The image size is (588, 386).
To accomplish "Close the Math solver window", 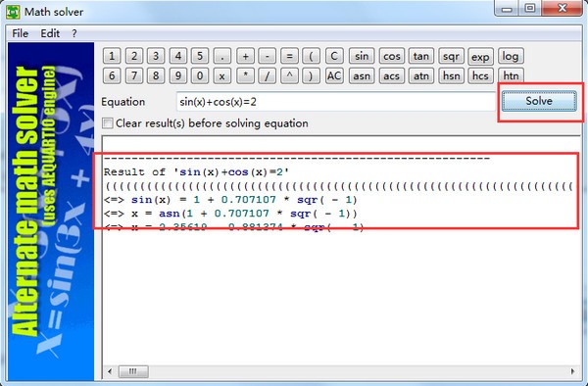I will point(563,8).
